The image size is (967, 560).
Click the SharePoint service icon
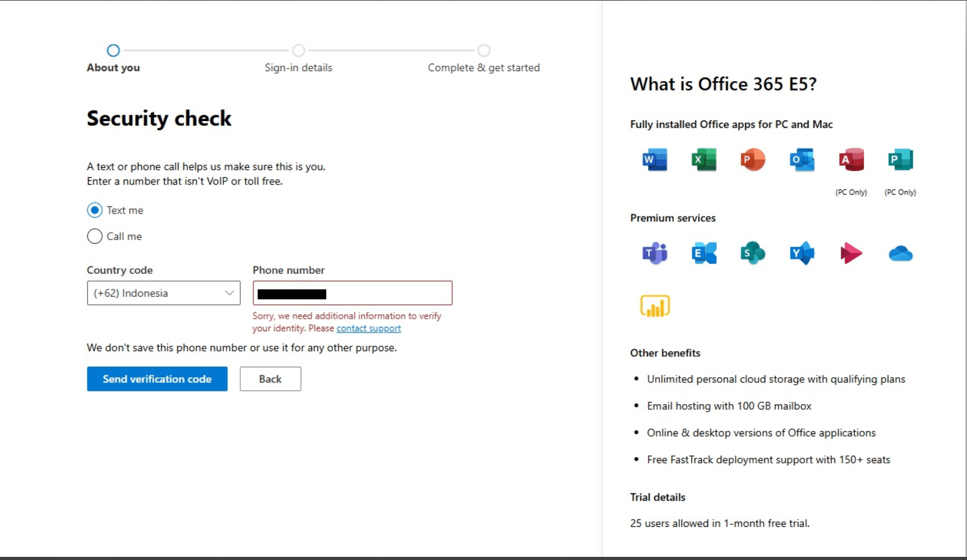(753, 253)
